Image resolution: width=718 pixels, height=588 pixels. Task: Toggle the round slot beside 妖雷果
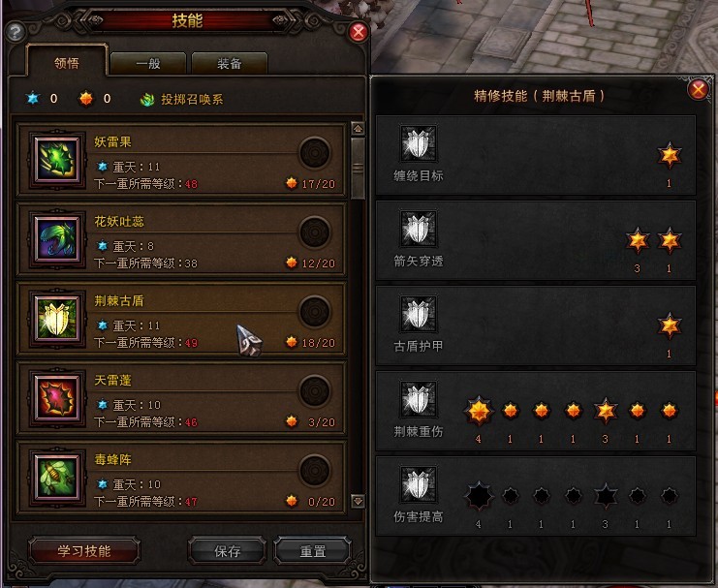coord(315,152)
